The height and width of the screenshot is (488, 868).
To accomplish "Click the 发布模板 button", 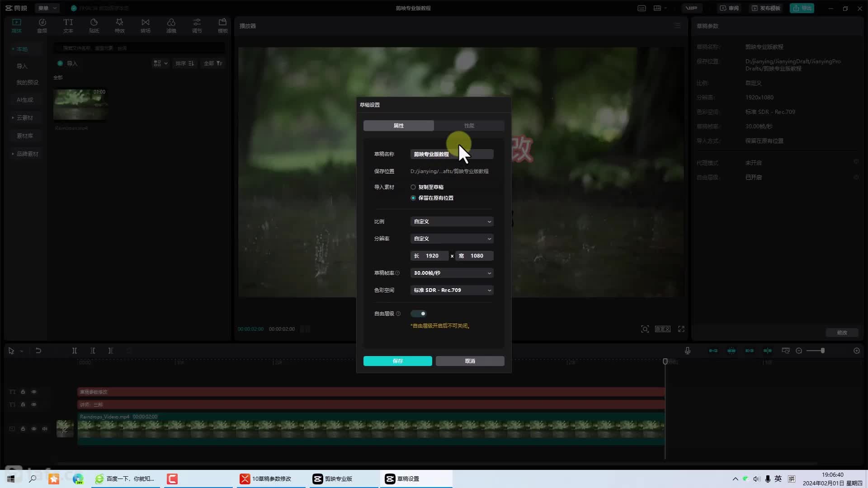I will pos(766,8).
